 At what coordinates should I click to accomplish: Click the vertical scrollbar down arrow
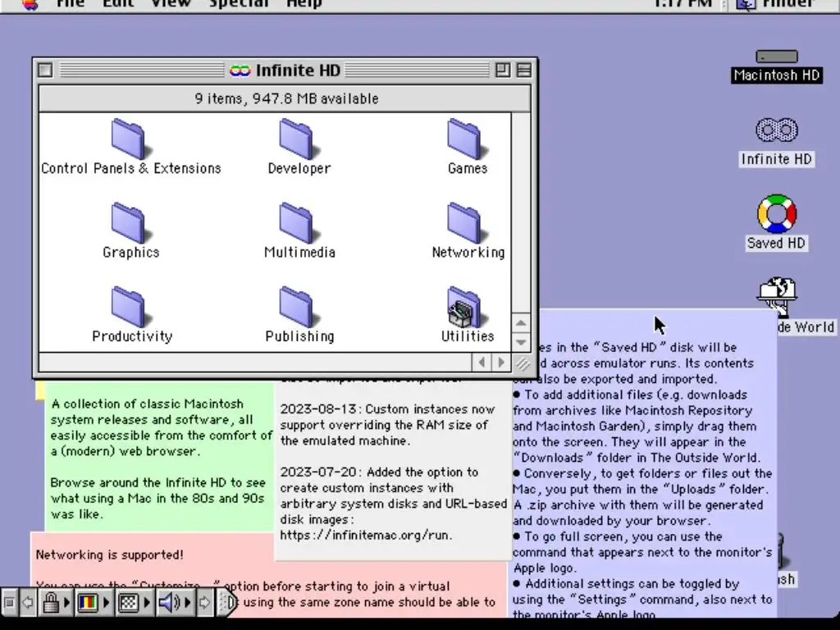tap(521, 342)
